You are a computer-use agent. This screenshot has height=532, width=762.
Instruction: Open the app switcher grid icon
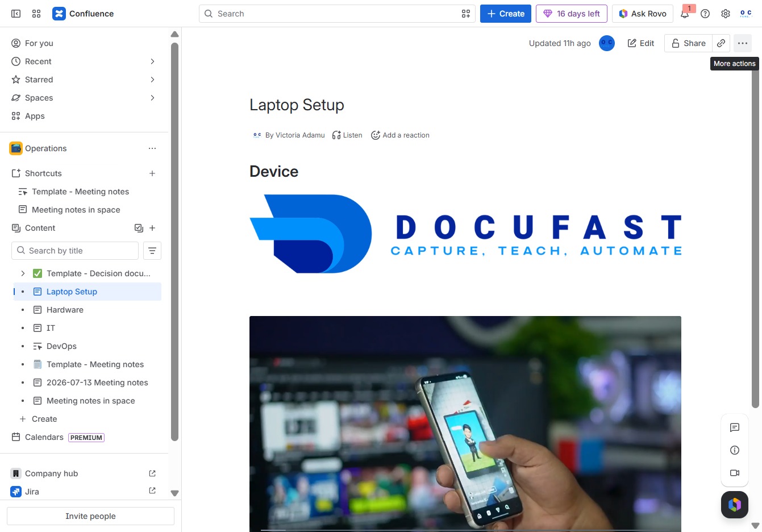click(36, 14)
